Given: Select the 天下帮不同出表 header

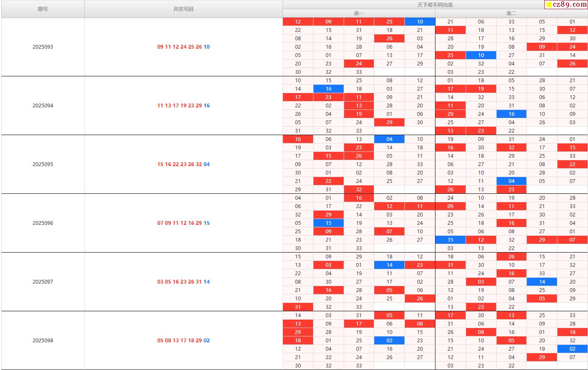Looking at the screenshot, I should pos(435,5).
